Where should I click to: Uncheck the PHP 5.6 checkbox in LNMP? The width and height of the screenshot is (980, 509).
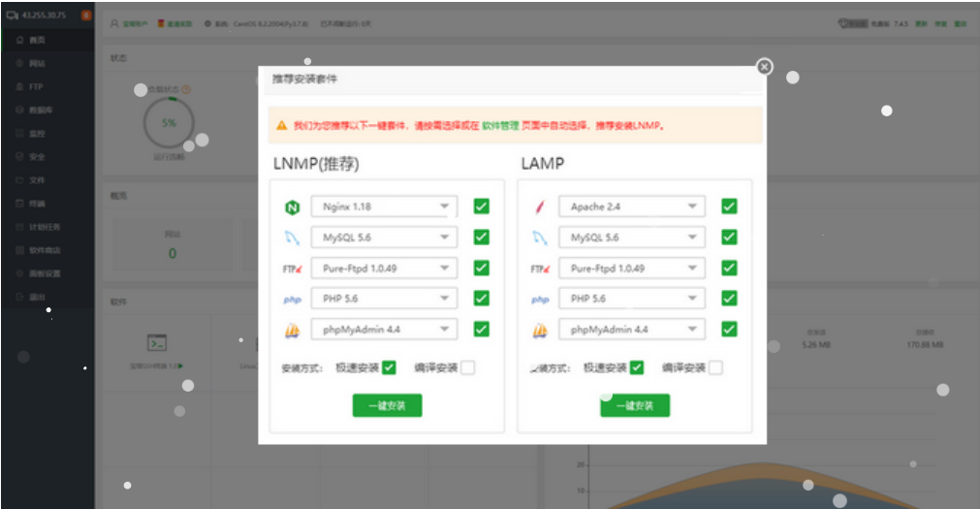click(481, 299)
